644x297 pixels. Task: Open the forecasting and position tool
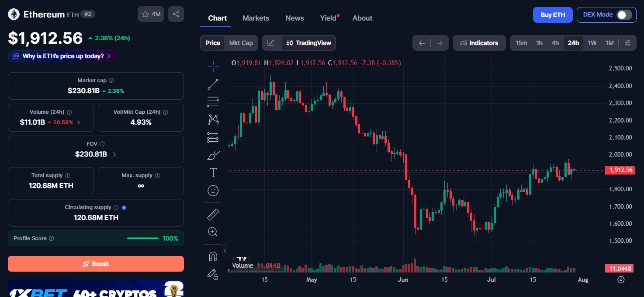213,137
